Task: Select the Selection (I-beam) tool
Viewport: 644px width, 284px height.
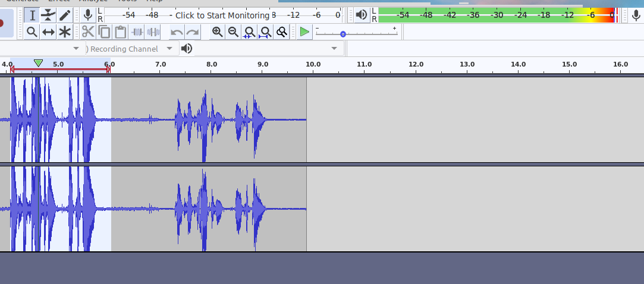Action: (x=32, y=15)
